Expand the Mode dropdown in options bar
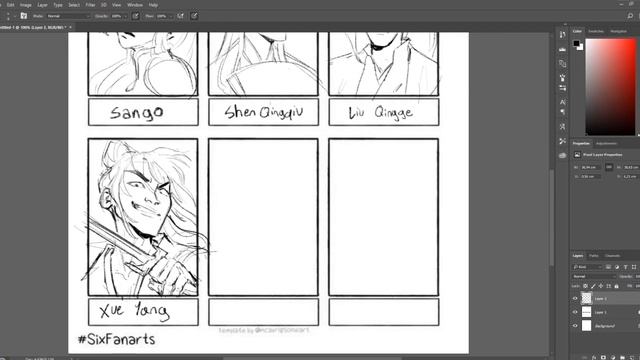640x360 pixels. [x=68, y=16]
